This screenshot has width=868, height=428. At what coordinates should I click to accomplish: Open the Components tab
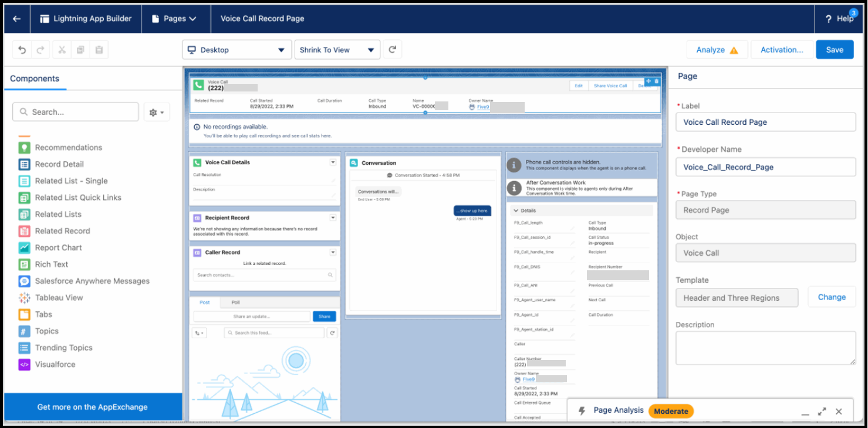(35, 79)
